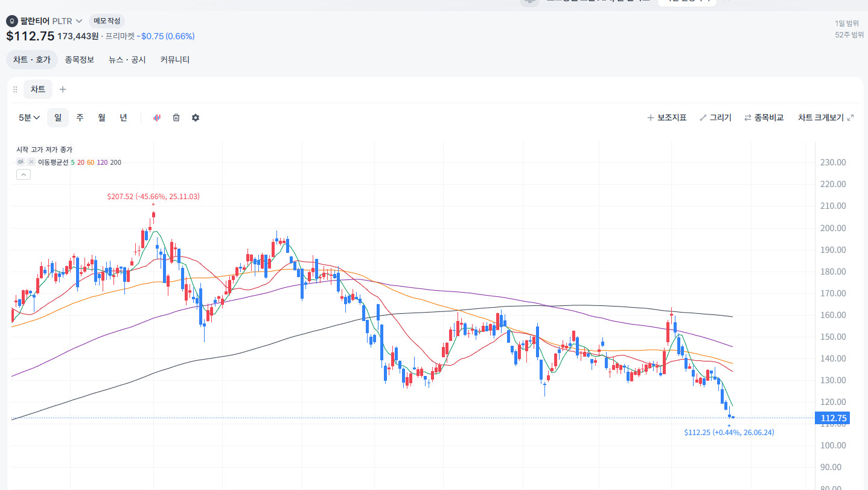Click 차트 크게보기 to enlarge chart
This screenshot has width=868, height=490.
(826, 118)
